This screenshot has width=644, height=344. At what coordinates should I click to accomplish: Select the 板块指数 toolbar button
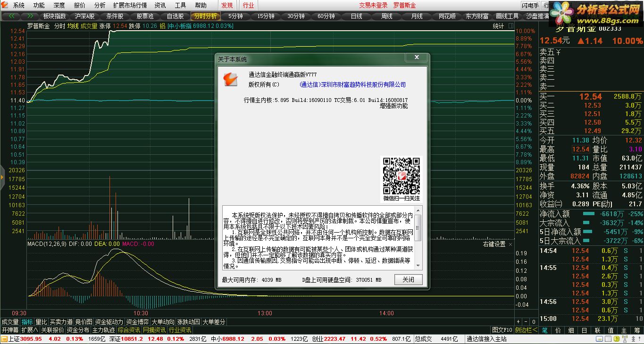pyautogui.click(x=55, y=16)
